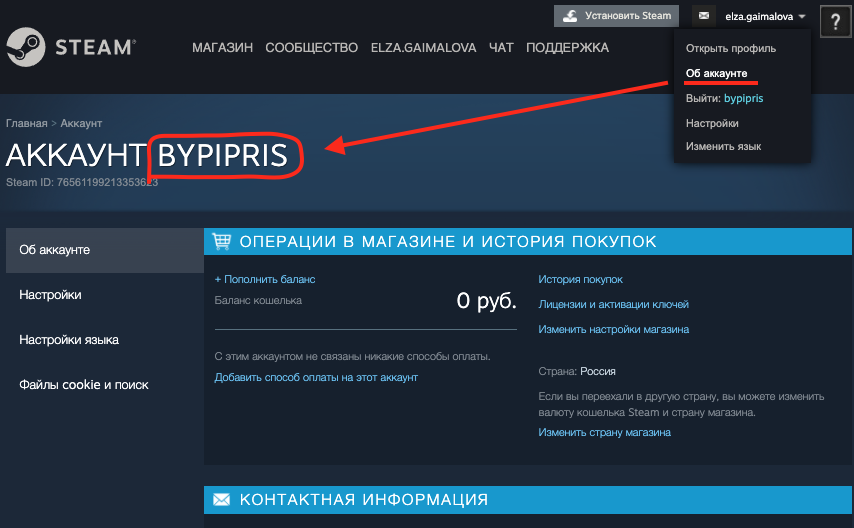Select Об аккаунте in dropdown menu
This screenshot has width=854, height=528.
pyautogui.click(x=716, y=73)
